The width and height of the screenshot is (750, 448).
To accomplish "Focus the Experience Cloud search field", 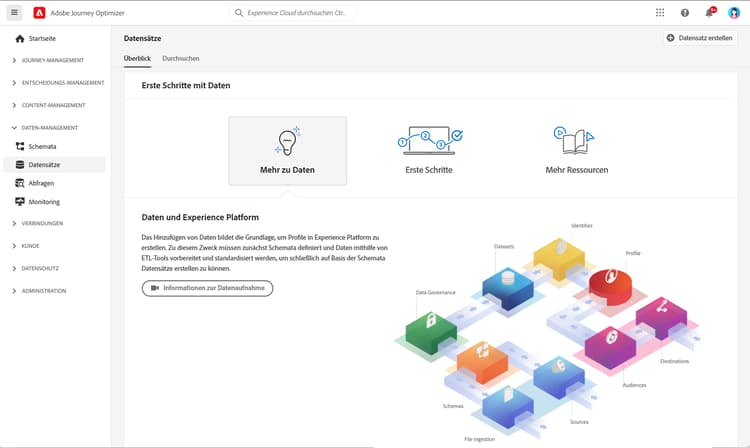I will [293, 13].
